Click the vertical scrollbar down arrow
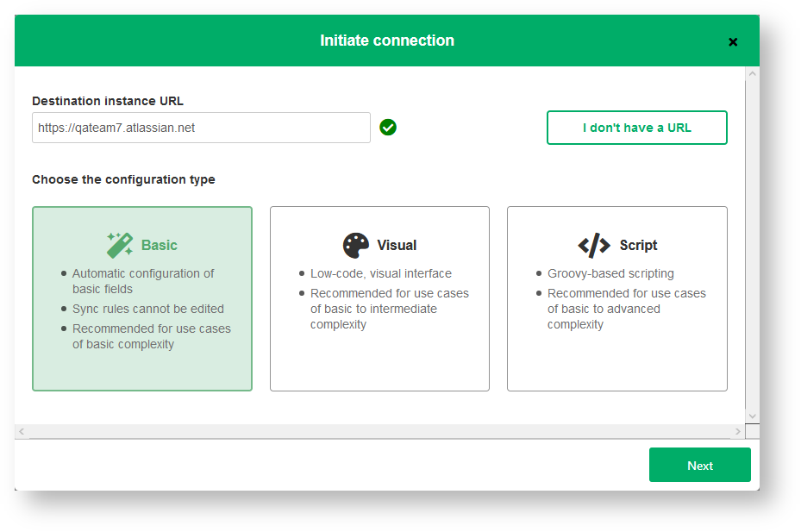 [752, 416]
